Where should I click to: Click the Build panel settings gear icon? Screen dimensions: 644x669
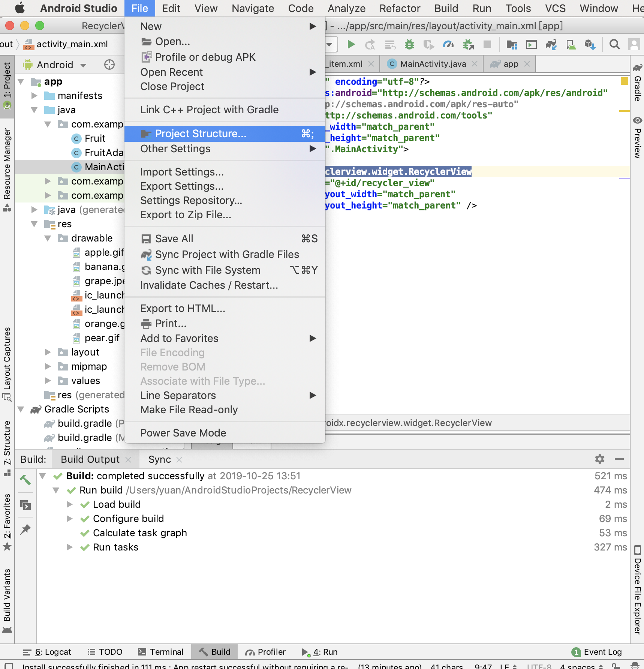(600, 459)
